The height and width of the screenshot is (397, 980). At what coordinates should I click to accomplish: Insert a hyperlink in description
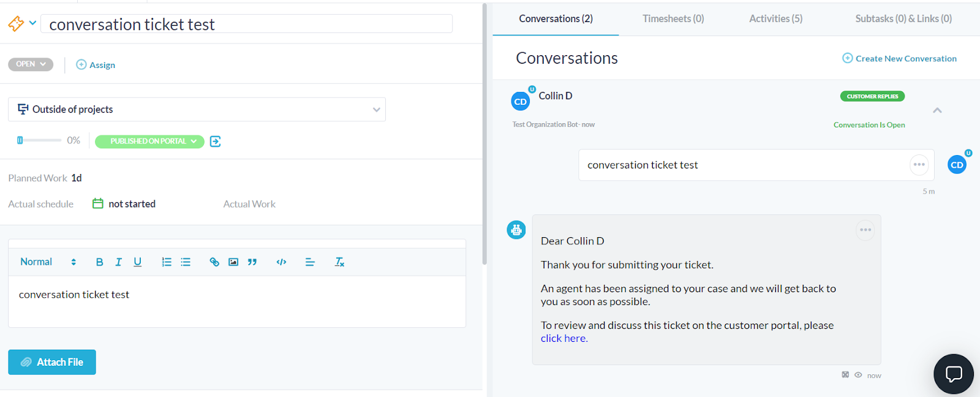click(x=214, y=262)
